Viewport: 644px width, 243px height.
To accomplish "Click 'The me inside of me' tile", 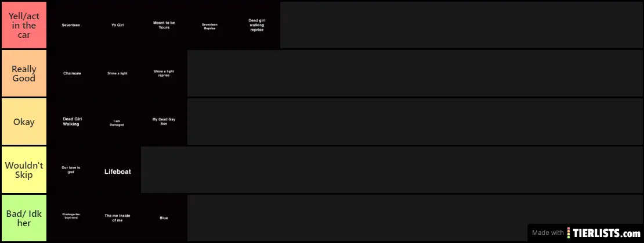I will pos(117,218).
